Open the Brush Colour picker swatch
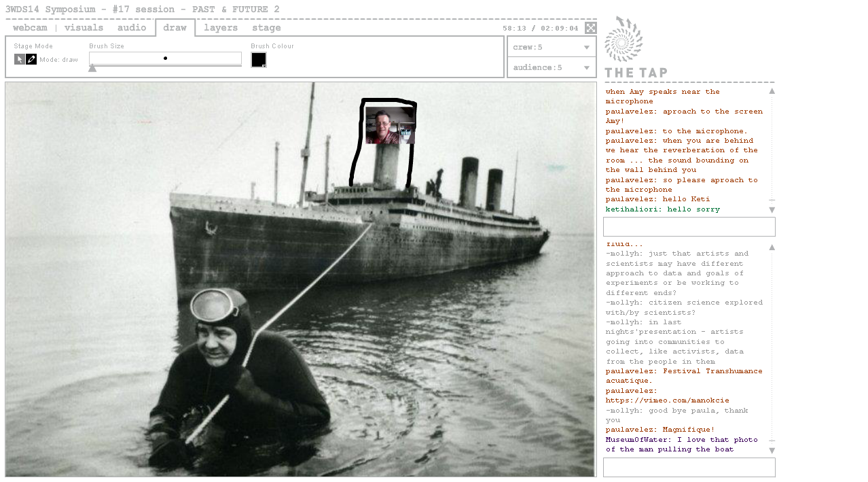This screenshot has height=482, width=868. click(x=259, y=60)
